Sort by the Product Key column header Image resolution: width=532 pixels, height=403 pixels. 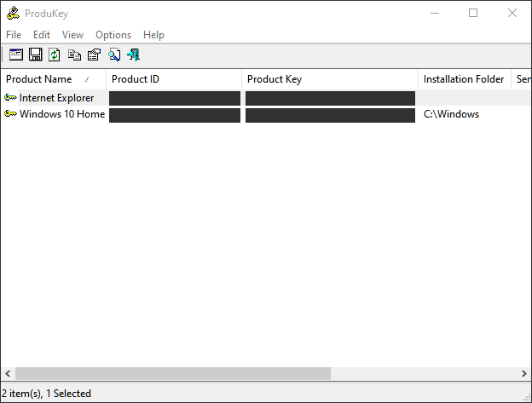click(330, 79)
